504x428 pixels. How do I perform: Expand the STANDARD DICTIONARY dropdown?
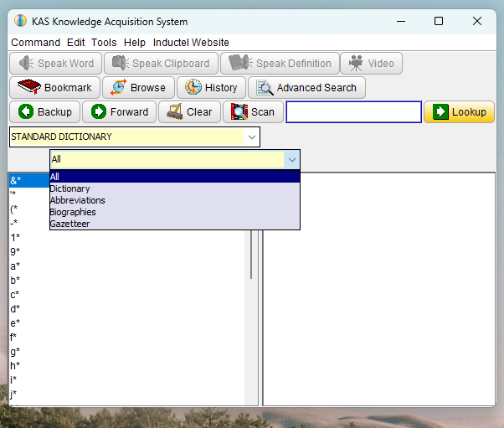pos(252,137)
